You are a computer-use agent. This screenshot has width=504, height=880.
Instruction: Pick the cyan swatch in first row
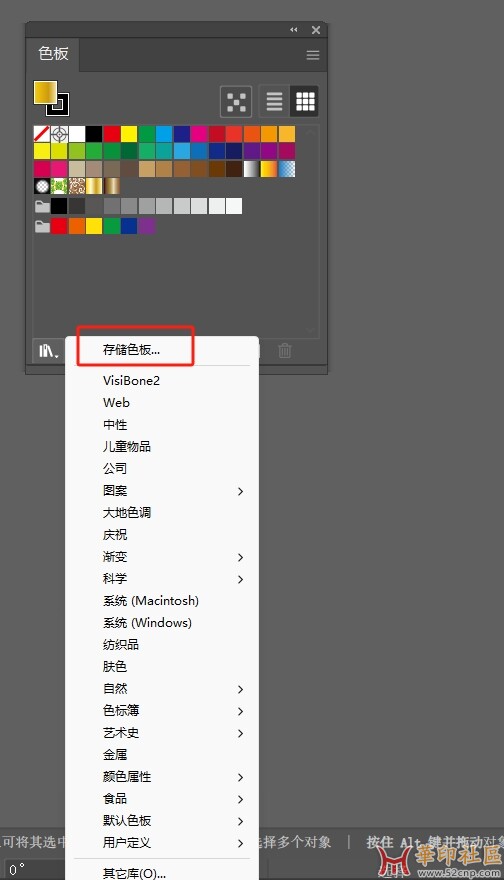[164, 134]
